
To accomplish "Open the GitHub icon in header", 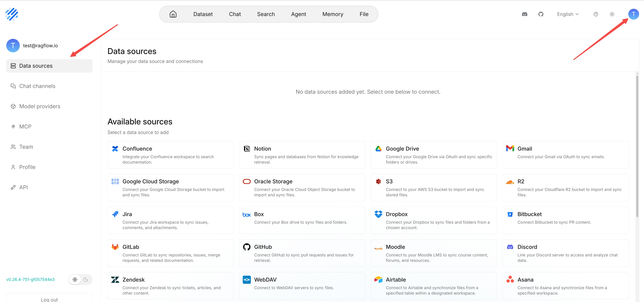I will point(541,14).
